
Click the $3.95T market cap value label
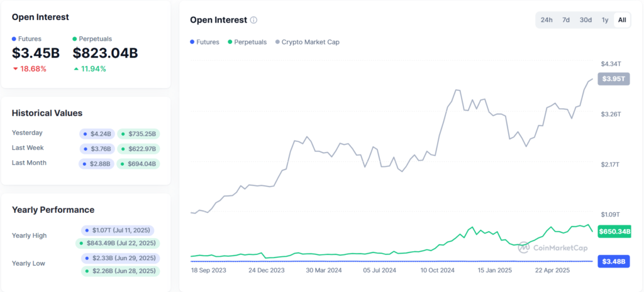coord(614,79)
